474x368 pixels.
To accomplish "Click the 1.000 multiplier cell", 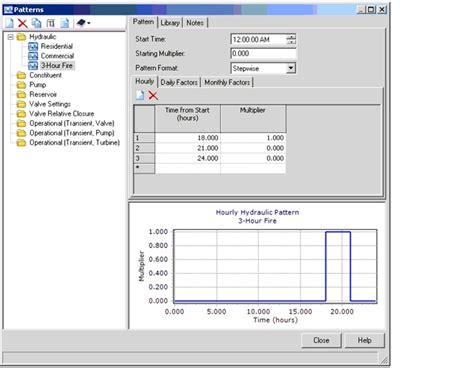I will pos(253,138).
